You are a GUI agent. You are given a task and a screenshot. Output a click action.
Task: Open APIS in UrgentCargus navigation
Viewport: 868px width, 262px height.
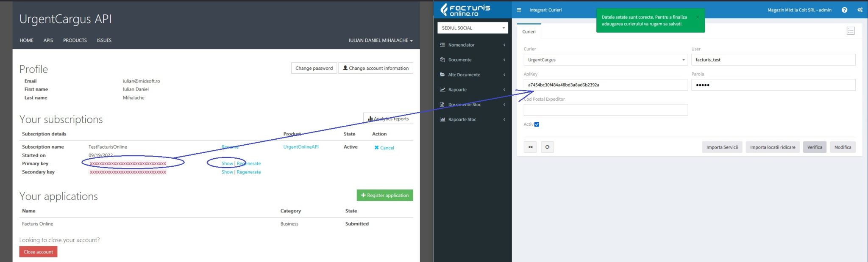pos(48,41)
